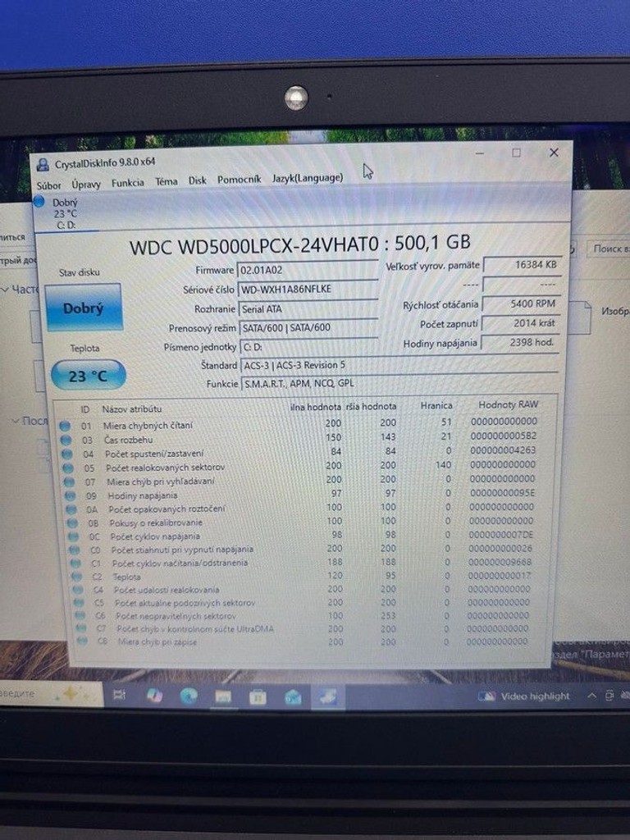Show hidden system tray icons chevron

click(591, 696)
